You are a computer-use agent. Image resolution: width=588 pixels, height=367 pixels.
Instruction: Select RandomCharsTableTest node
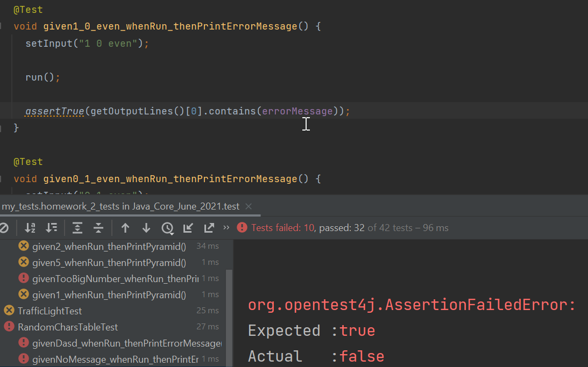pos(67,327)
